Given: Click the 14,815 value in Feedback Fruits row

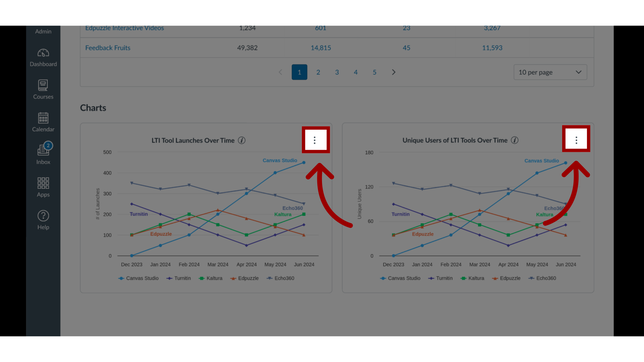Looking at the screenshot, I should (x=321, y=48).
